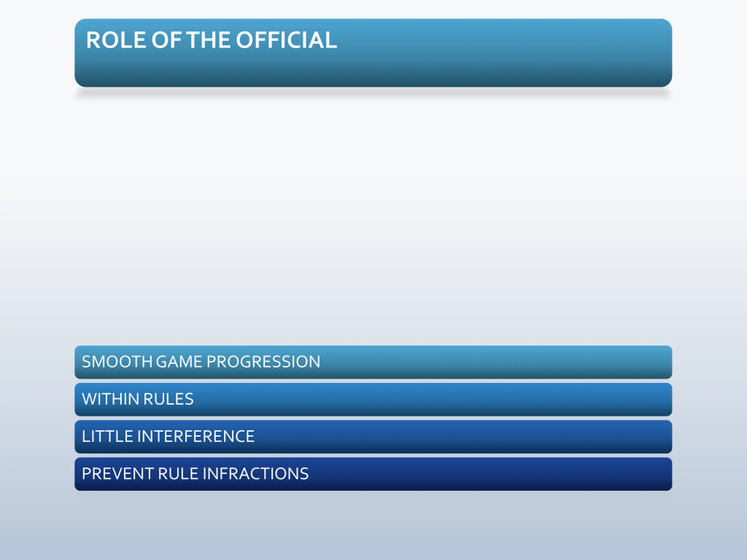
Task: Place cursor on the word SMOOTH
Action: (x=117, y=361)
